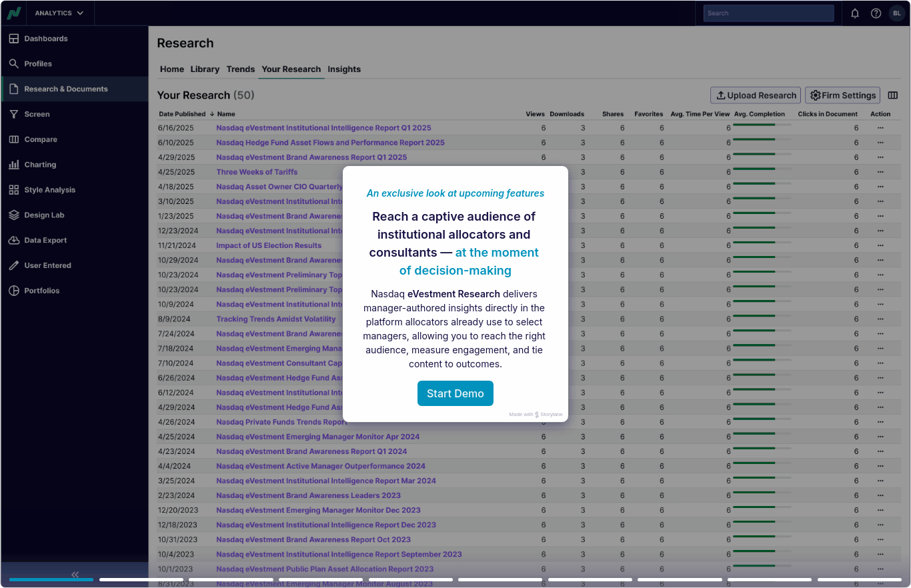Open row actions for Brand Awareness Leaders 2023
This screenshot has height=588, width=911.
click(x=880, y=495)
